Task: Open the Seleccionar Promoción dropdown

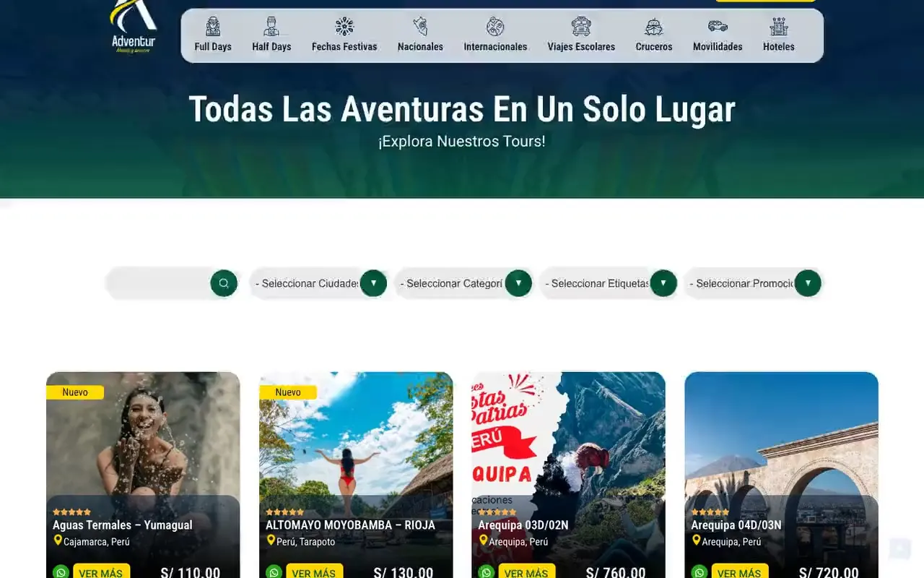Action: tap(753, 283)
